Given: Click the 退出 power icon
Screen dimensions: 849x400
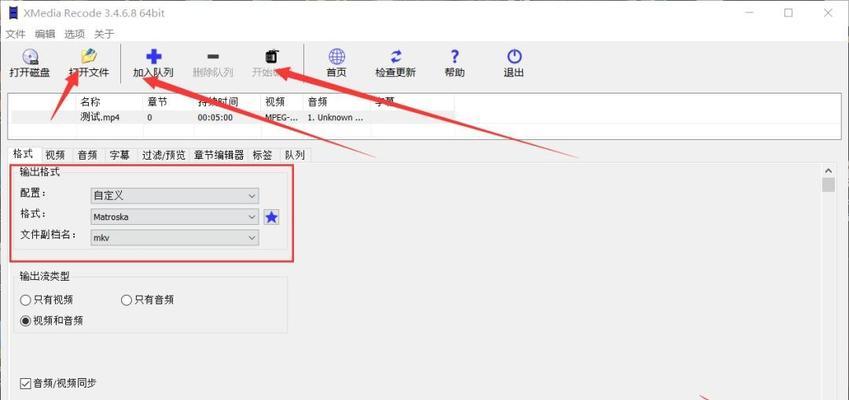Looking at the screenshot, I should pyautogui.click(x=514, y=56).
